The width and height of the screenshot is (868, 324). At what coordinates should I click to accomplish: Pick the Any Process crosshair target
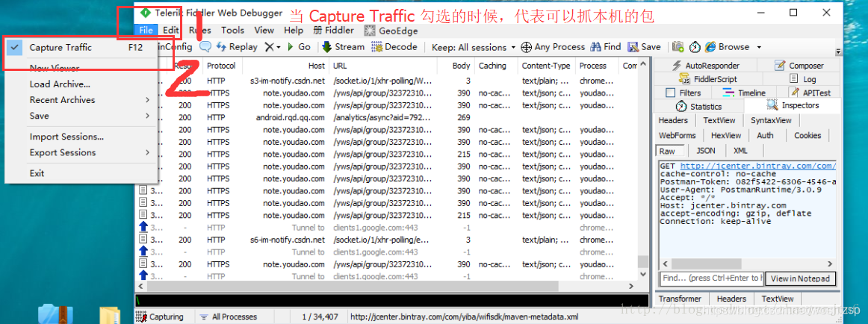[553, 47]
